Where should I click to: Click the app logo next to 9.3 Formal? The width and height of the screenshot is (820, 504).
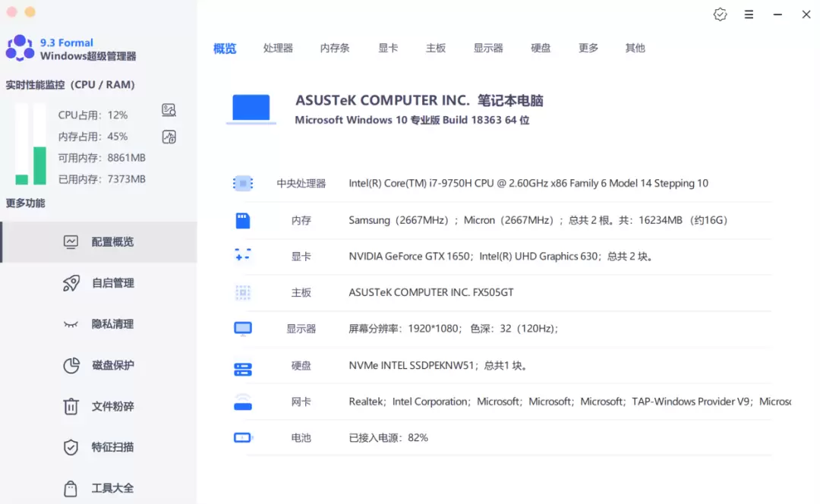[x=20, y=48]
